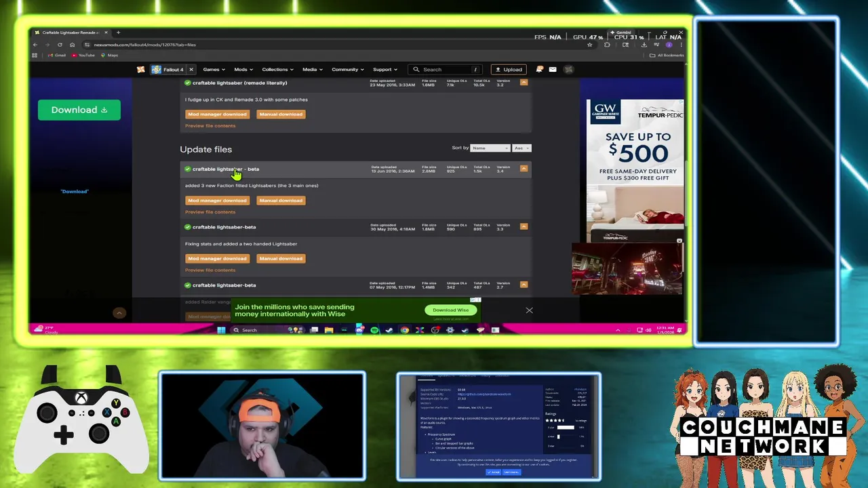Open the user avatar menu
This screenshot has height=488, width=868.
[569, 69]
